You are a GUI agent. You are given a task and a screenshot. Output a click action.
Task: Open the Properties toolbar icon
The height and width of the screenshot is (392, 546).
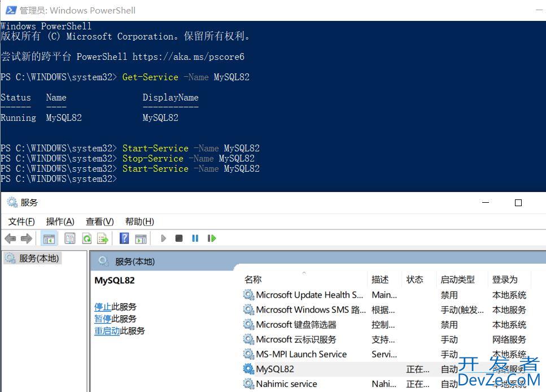point(69,239)
